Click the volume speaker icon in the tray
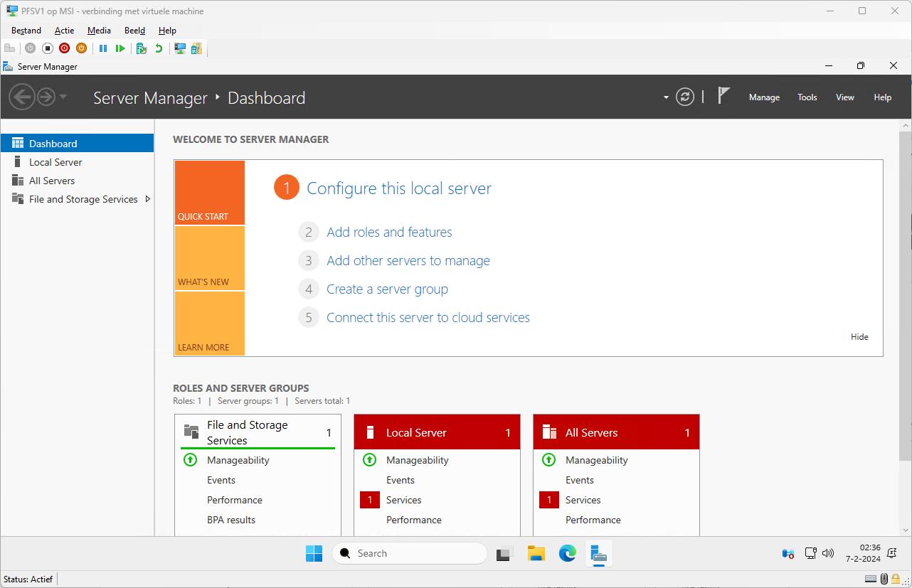This screenshot has height=588, width=912. (828, 553)
